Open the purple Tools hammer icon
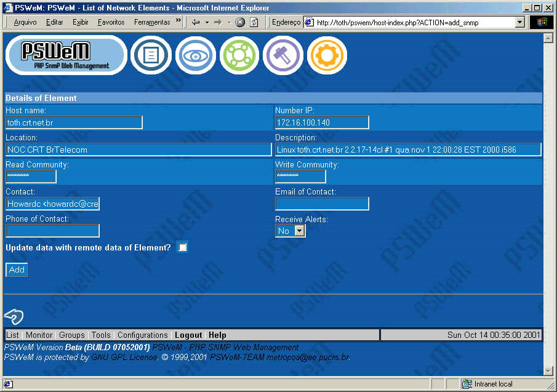 pos(283,55)
